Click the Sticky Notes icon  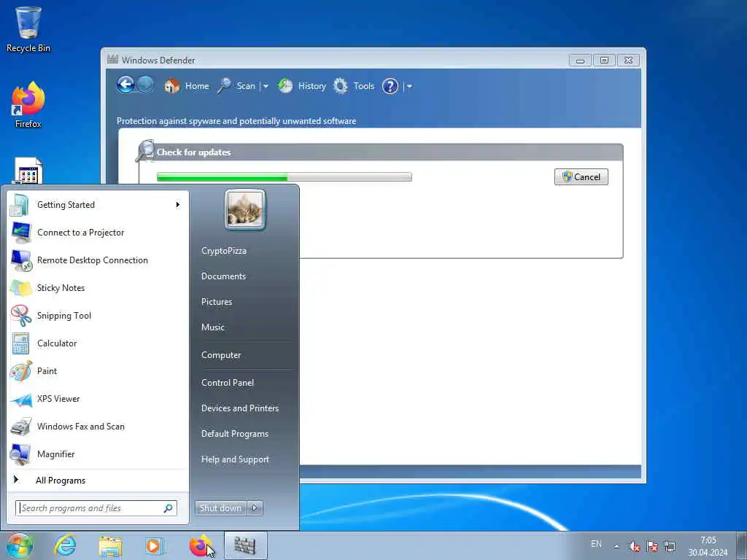(21, 288)
